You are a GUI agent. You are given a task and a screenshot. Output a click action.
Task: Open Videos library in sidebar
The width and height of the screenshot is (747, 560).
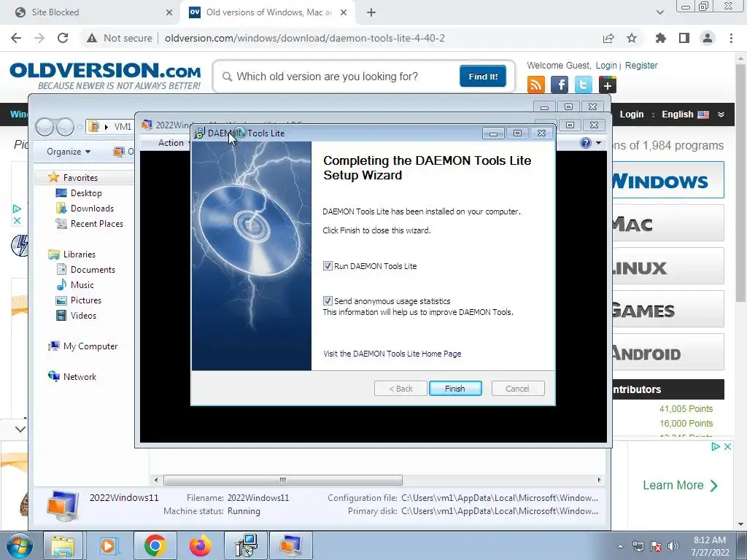pyautogui.click(x=83, y=315)
